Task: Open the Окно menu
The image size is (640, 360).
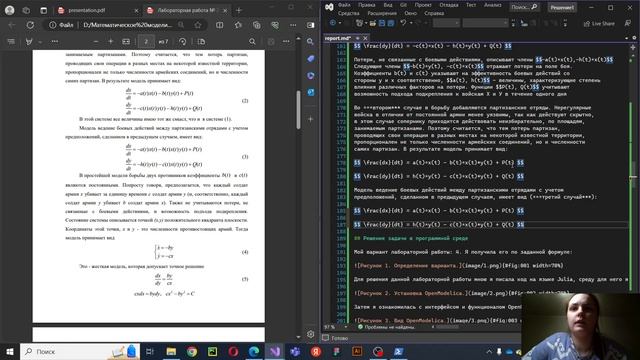Action: [411, 13]
